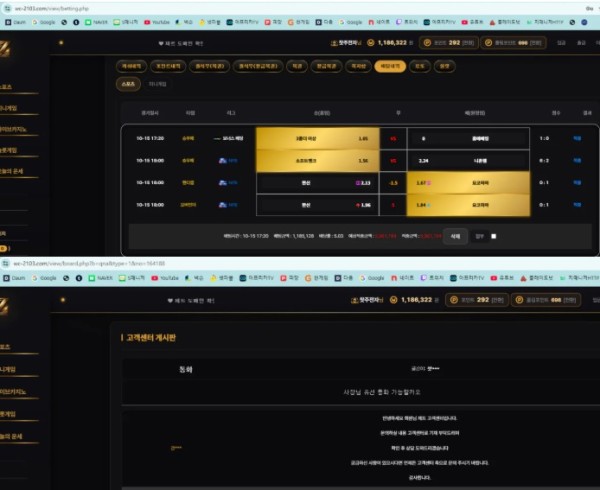Image resolution: width=600 pixels, height=490 pixels.
Task: Click the away cell with odds 3.24
Action: [468, 161]
